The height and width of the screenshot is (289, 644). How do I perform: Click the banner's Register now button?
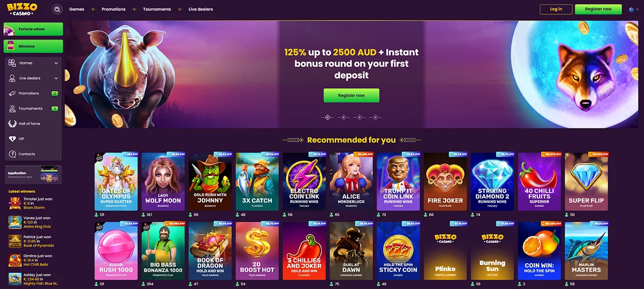point(352,95)
